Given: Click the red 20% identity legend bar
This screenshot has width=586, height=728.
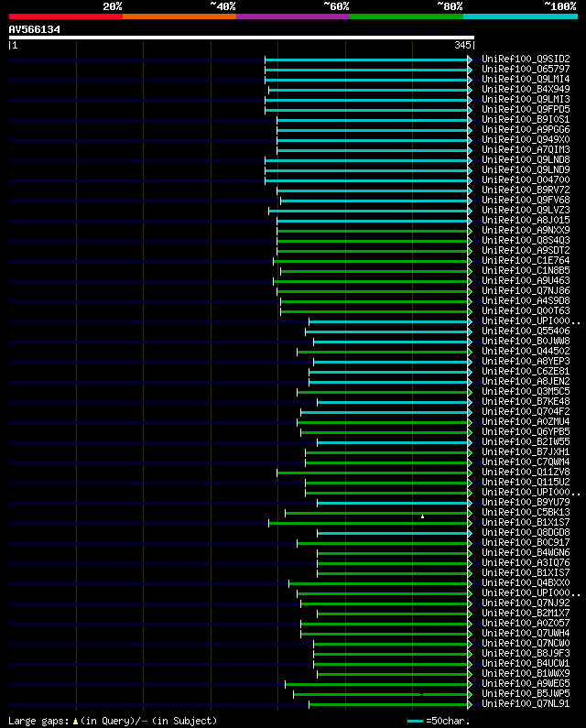Looking at the screenshot, I should (66, 16).
